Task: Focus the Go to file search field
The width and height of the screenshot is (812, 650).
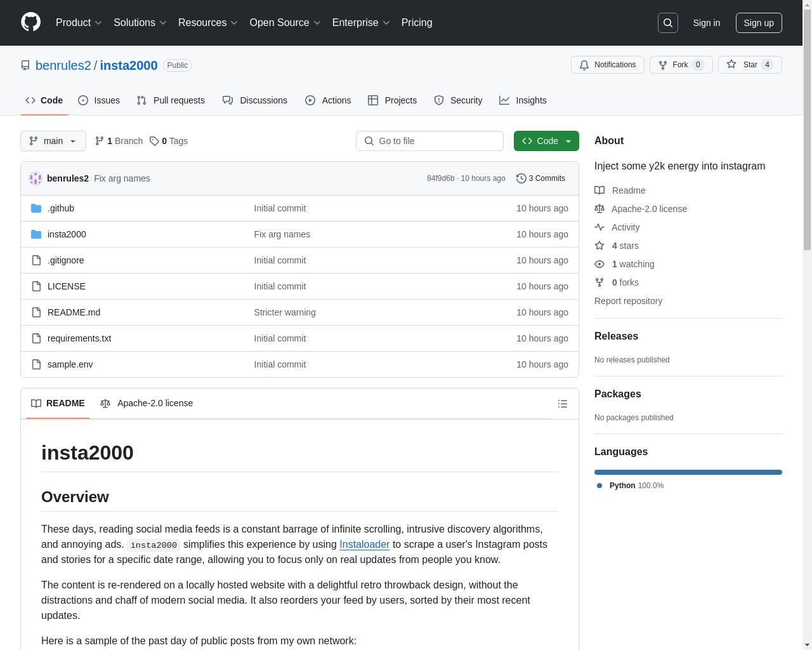Action: coord(429,141)
